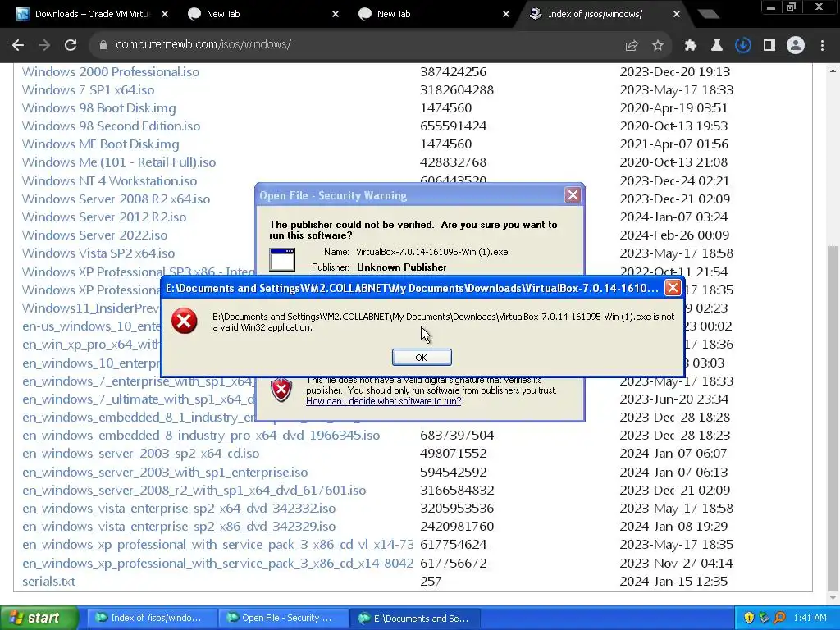
Task: Open the extensions puzzle icon
Action: tap(691, 46)
